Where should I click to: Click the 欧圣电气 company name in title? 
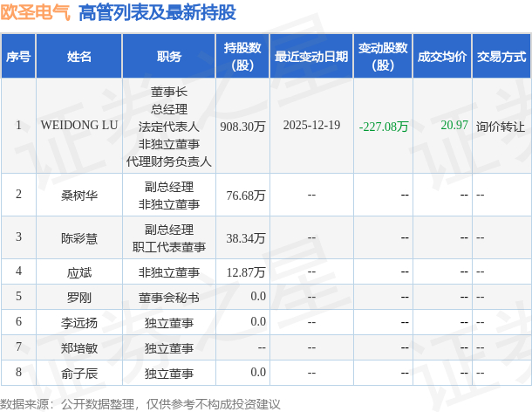pos(35,13)
